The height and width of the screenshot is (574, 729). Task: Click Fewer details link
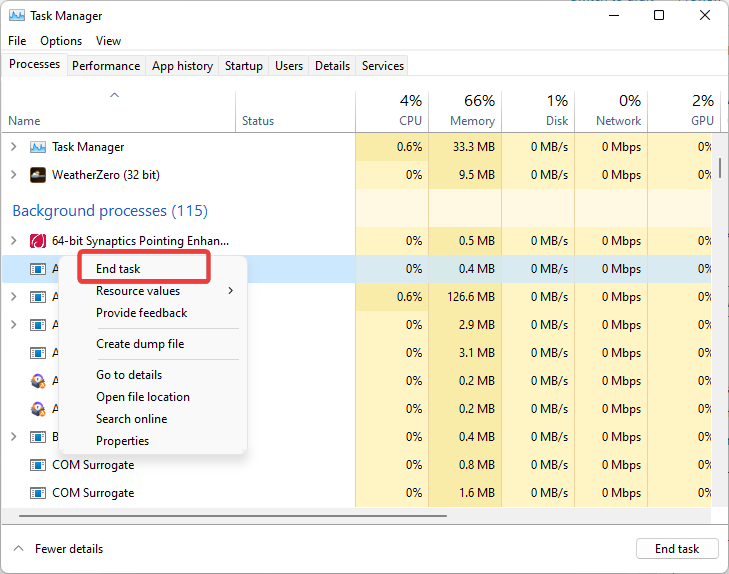pyautogui.click(x=69, y=549)
